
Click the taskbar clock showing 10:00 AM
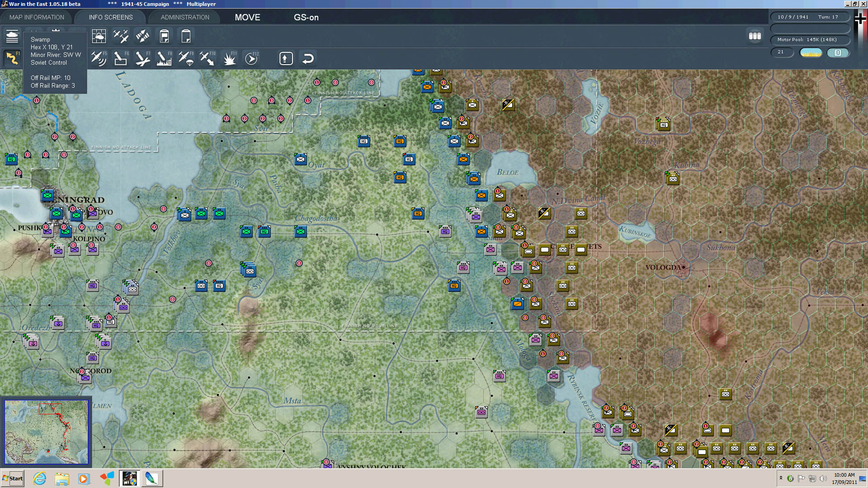tap(844, 478)
